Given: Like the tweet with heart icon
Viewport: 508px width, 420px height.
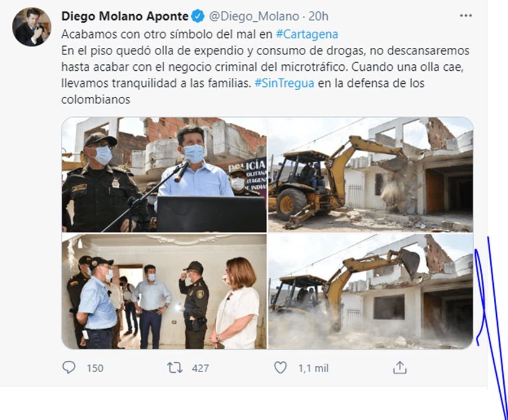Looking at the screenshot, I should [x=280, y=368].
